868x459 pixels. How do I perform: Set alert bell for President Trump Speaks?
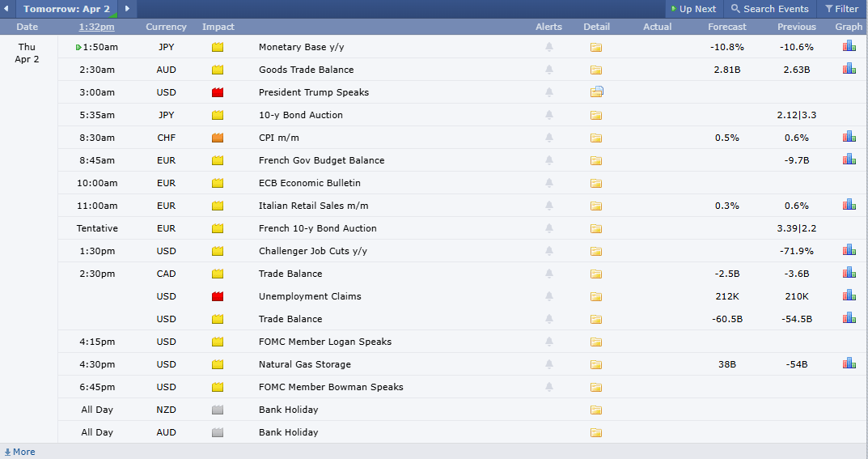tap(549, 92)
